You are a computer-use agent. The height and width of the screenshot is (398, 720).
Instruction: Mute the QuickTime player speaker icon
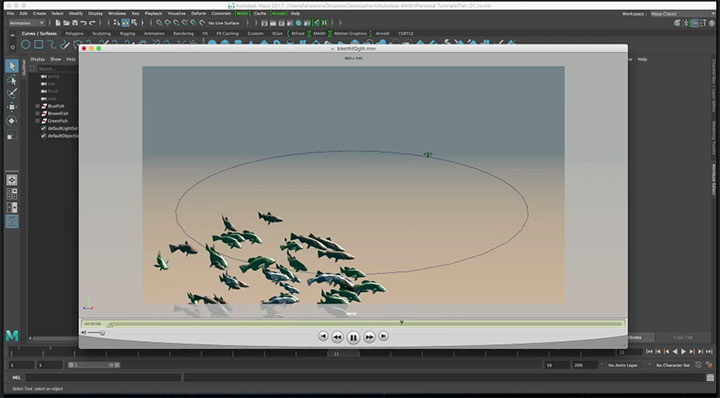84,333
